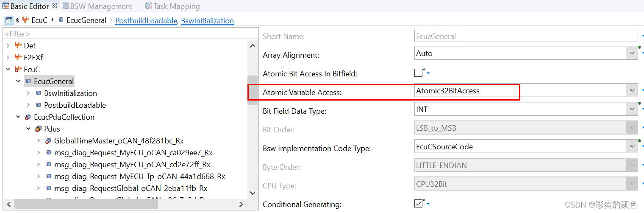Switch to the BSW Management tab
This screenshot has height=213, width=644.
point(101,6)
